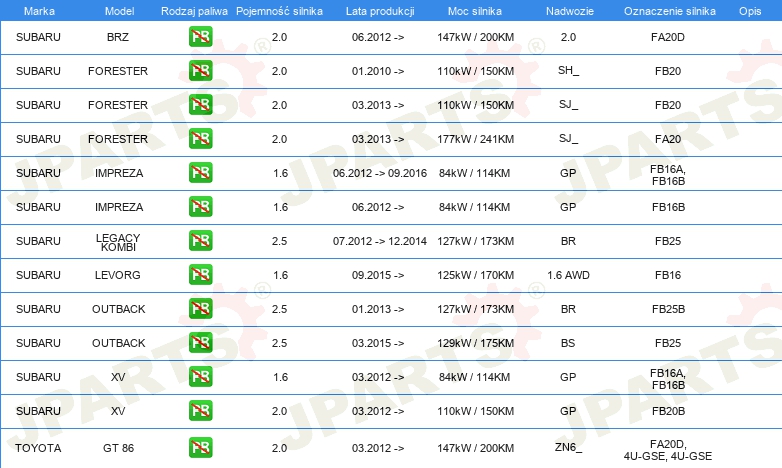Select FB16A, FB16B cell in XV row
Viewport: 782px width, 468px height.
(x=668, y=379)
